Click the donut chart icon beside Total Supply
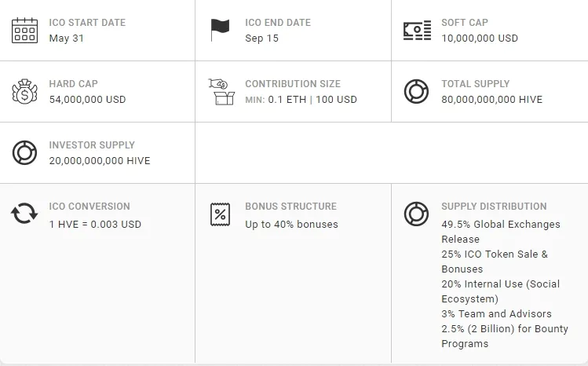This screenshot has height=366, width=588. point(416,91)
